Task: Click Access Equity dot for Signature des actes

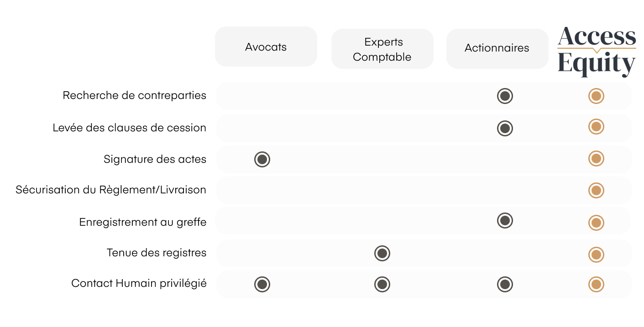Action: pyautogui.click(x=596, y=159)
